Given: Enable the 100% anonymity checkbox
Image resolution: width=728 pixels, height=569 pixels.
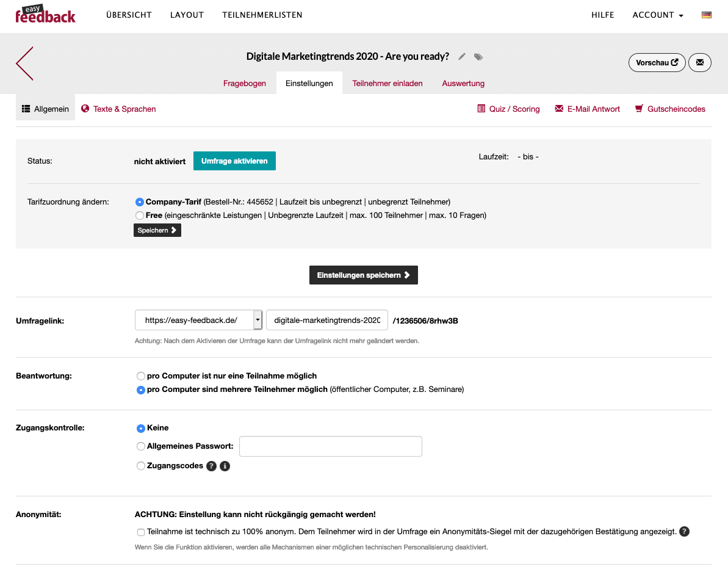Looking at the screenshot, I should point(141,532).
